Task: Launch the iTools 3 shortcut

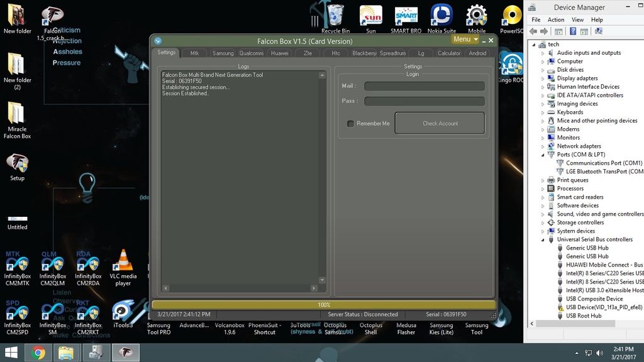Action: 123,314
